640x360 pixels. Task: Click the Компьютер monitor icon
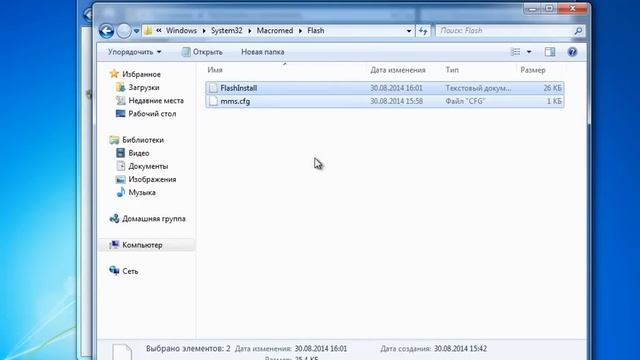pos(114,245)
